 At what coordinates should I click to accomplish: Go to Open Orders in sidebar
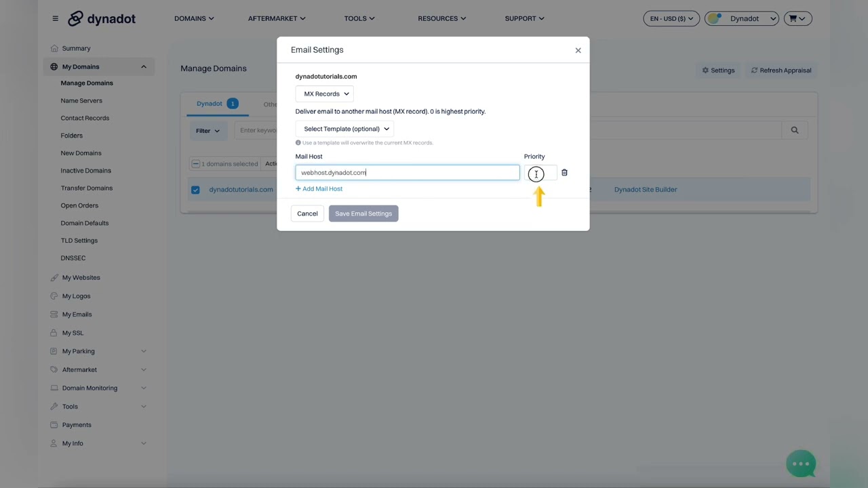coord(79,205)
